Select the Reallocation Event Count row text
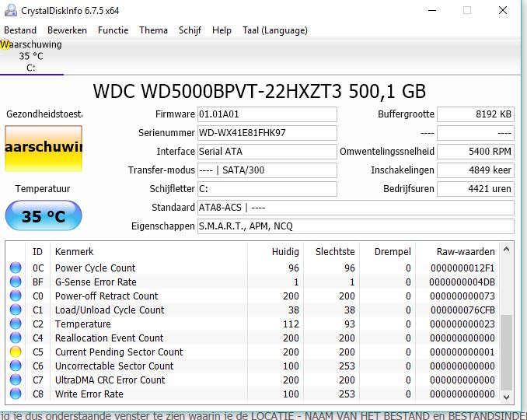 [110, 338]
